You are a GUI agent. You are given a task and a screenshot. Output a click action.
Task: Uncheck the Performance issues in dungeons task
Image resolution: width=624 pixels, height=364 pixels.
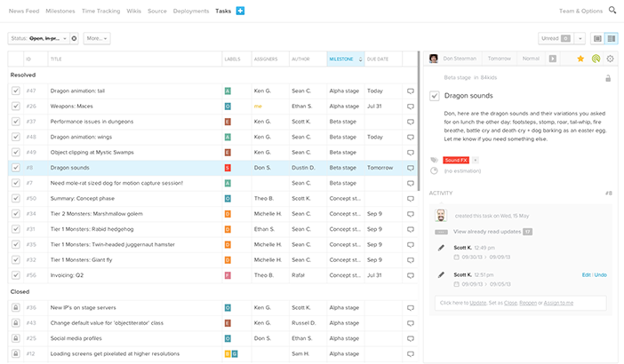16,121
